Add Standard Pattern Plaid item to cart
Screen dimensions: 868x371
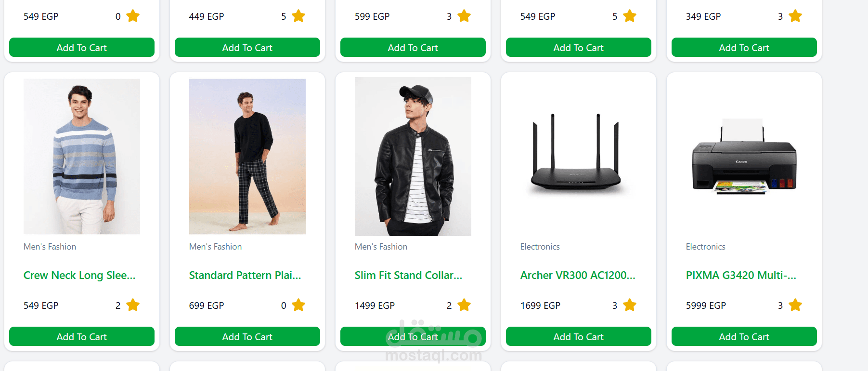[247, 336]
